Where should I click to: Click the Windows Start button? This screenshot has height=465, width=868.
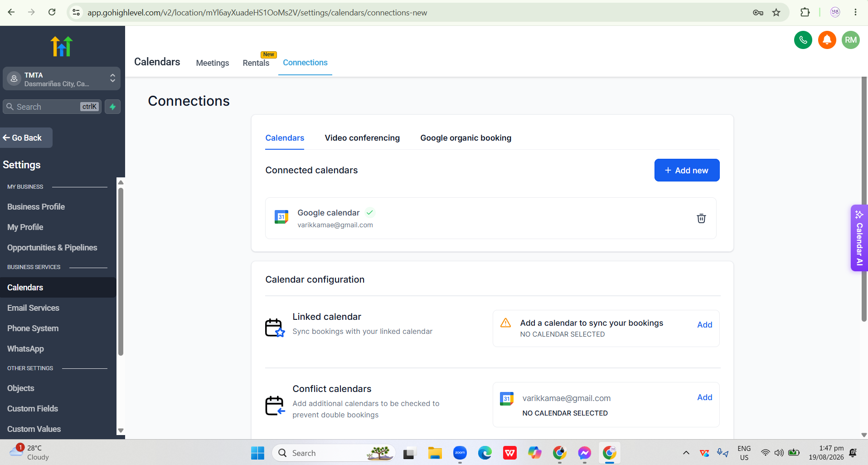pyautogui.click(x=257, y=453)
